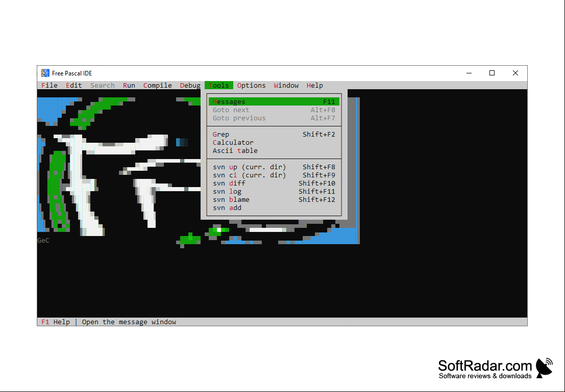Open the Help menu
This screenshot has height=392, width=565.
pyautogui.click(x=314, y=85)
